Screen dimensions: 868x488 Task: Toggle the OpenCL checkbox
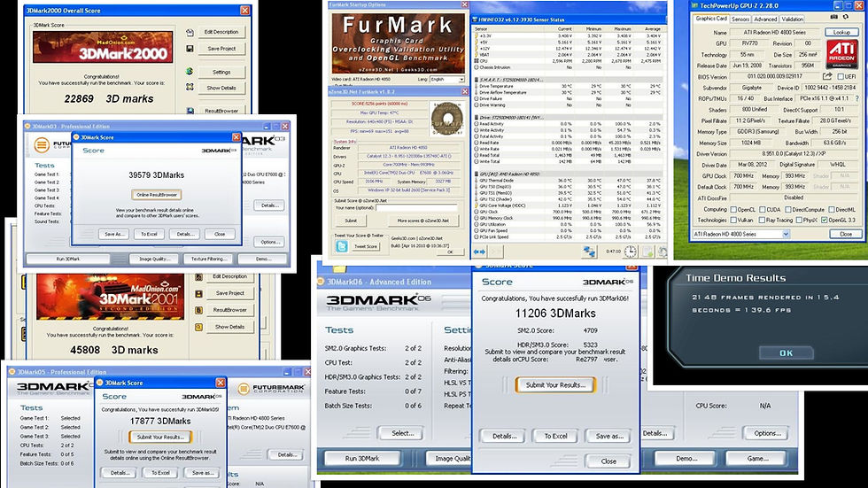733,210
